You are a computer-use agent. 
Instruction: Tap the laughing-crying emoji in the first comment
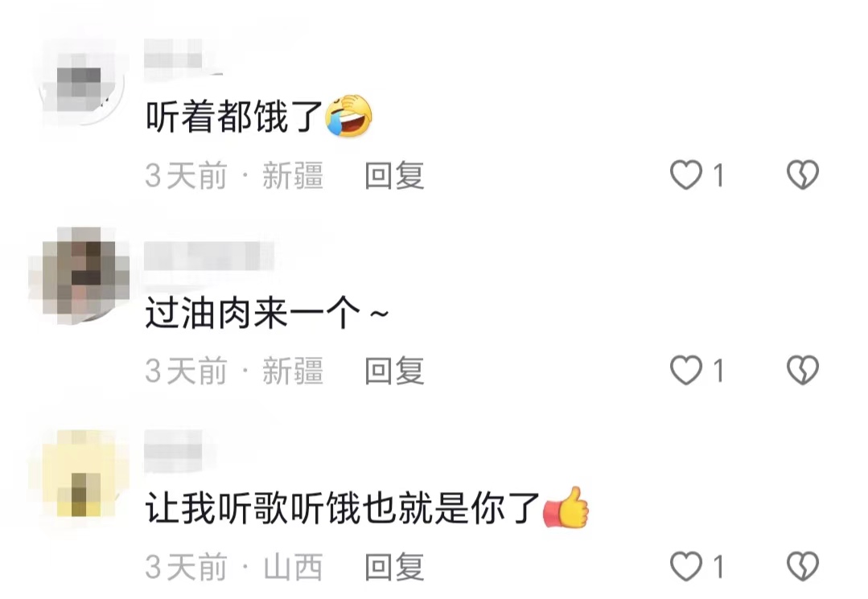[x=349, y=116]
